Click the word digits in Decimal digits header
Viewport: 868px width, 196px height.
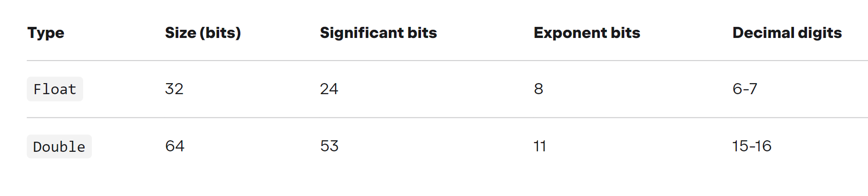pyautogui.click(x=820, y=33)
